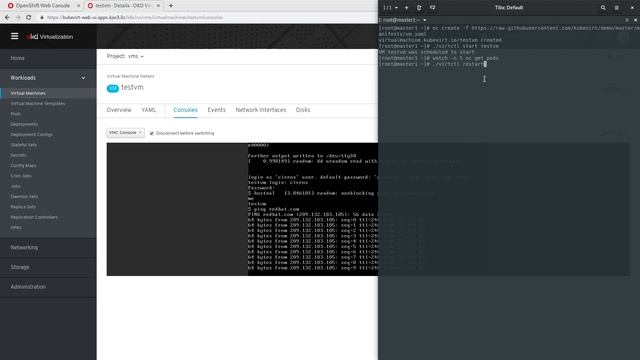This screenshot has width=640, height=360.
Task: Switch to the Network Interfaces tab
Action: point(261,110)
